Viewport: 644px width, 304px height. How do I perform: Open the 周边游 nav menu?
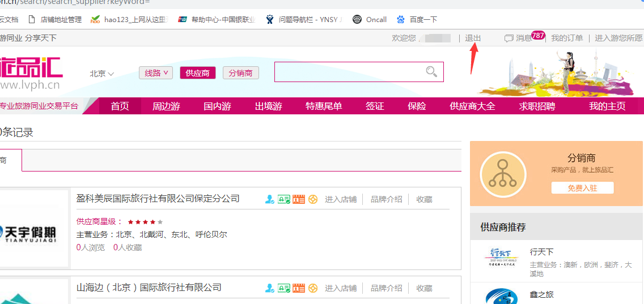click(x=166, y=106)
